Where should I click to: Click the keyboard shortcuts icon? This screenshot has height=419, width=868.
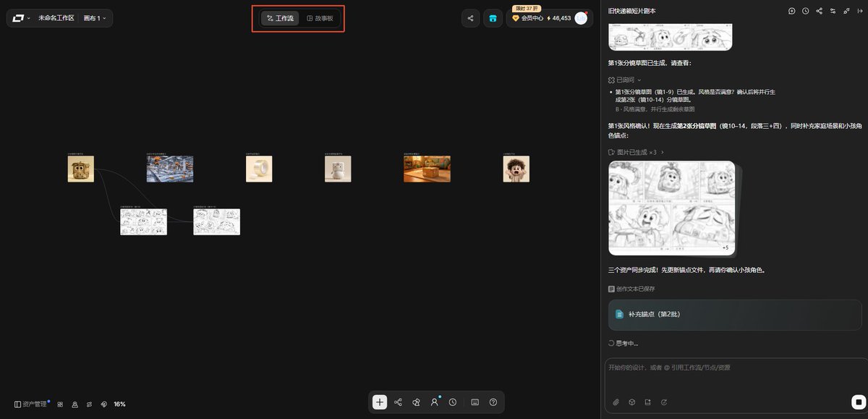pyautogui.click(x=475, y=402)
